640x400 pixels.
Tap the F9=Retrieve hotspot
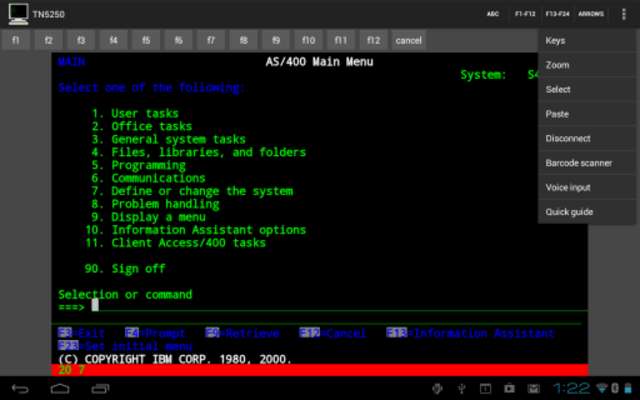[x=242, y=333]
